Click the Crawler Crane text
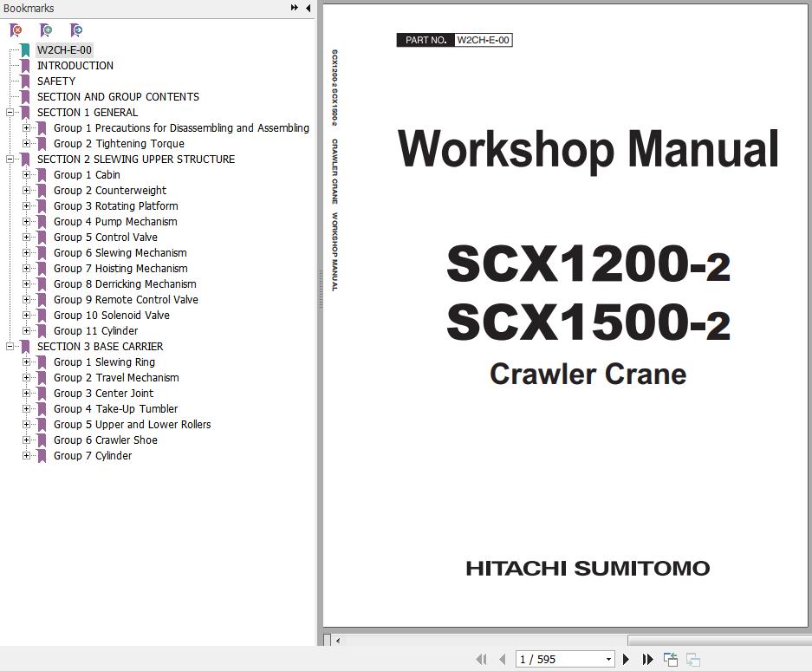Image resolution: width=812 pixels, height=671 pixels. pos(588,375)
